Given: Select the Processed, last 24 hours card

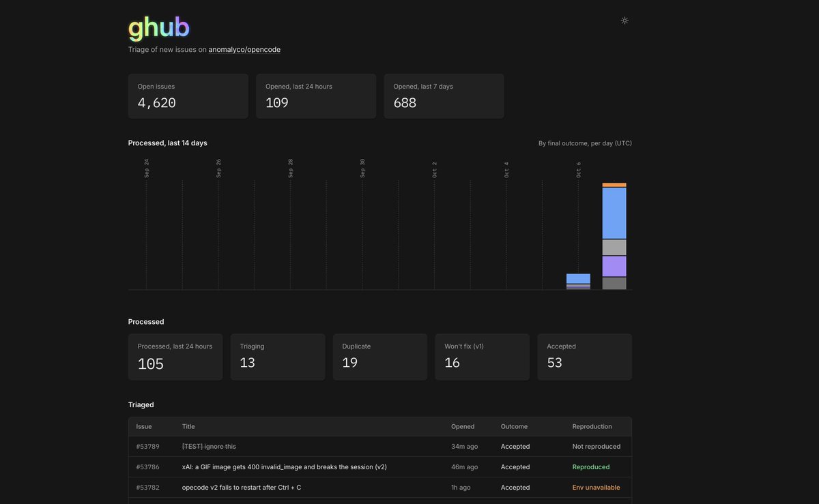Looking at the screenshot, I should [175, 357].
